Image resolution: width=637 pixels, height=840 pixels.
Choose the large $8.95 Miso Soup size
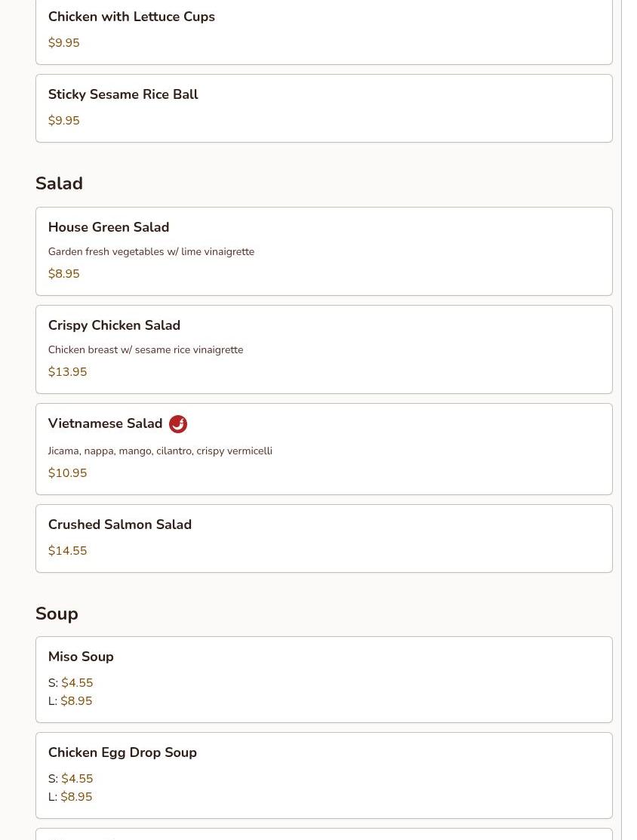pyautogui.click(x=70, y=700)
